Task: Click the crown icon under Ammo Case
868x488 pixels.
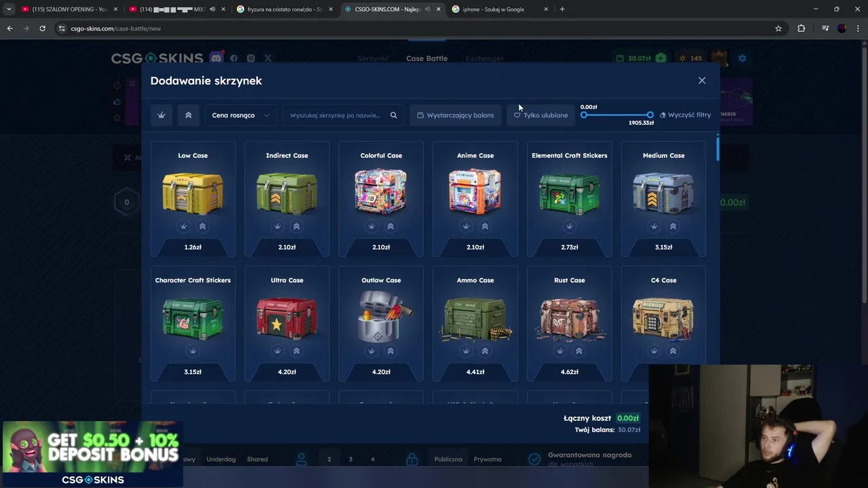Action: coord(466,351)
